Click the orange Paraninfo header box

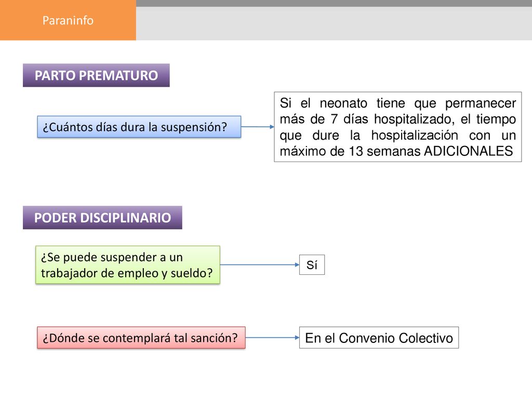tap(68, 20)
